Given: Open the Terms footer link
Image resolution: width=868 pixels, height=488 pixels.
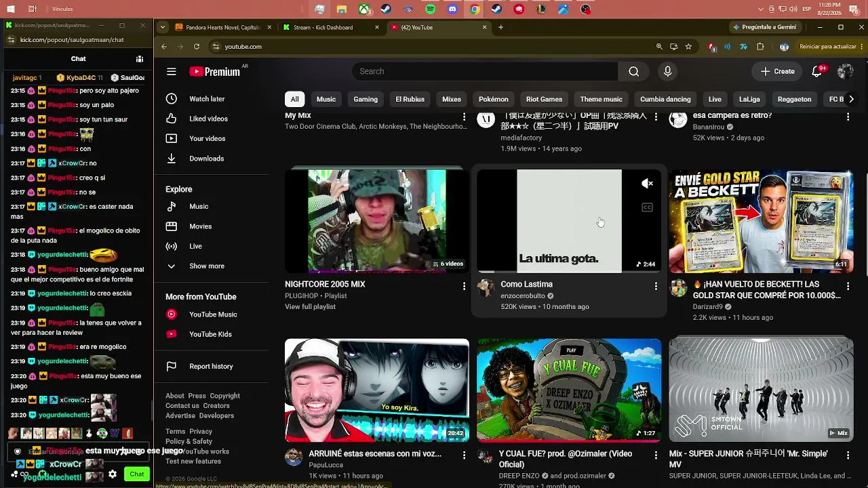Looking at the screenshot, I should [175, 431].
